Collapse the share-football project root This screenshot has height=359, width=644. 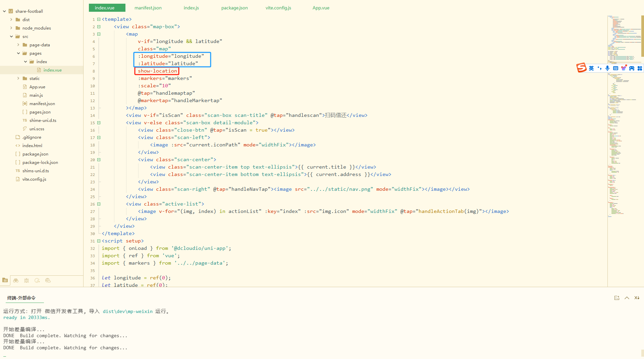click(4, 11)
